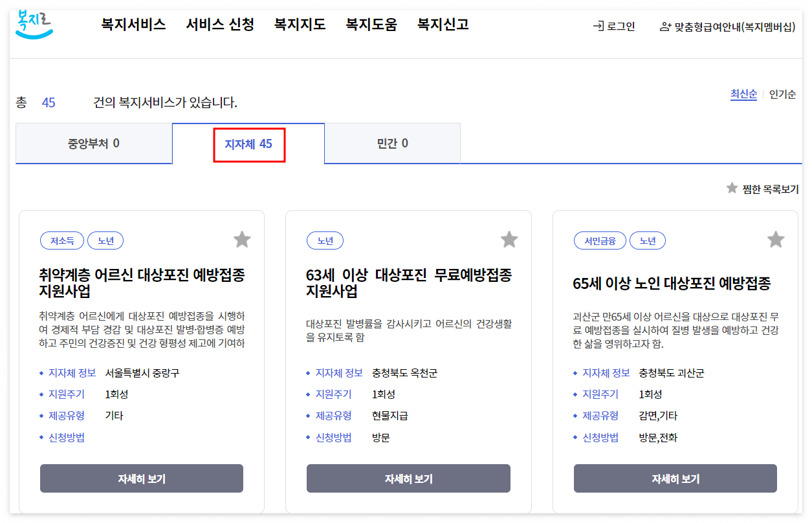This screenshot has height=523, width=812.
Task: Click 자세히 보기 for 중랑구 card
Action: coord(142,479)
